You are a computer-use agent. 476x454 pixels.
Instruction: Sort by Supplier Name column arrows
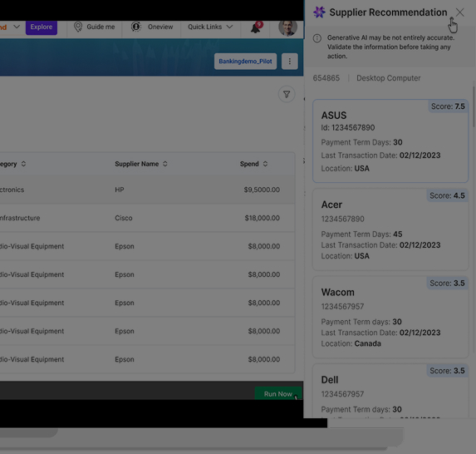click(165, 164)
